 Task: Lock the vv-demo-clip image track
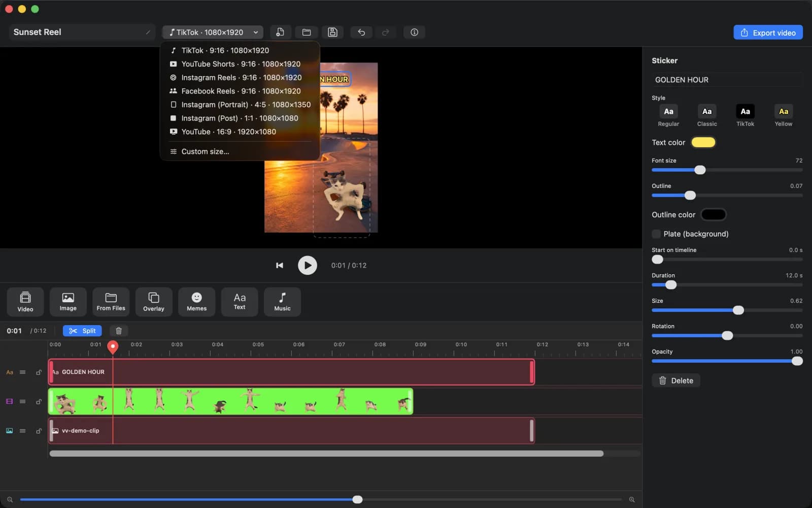[x=39, y=431]
